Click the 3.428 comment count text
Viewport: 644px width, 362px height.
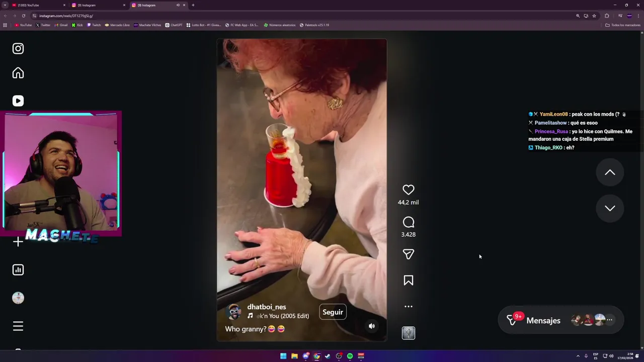[409, 234]
